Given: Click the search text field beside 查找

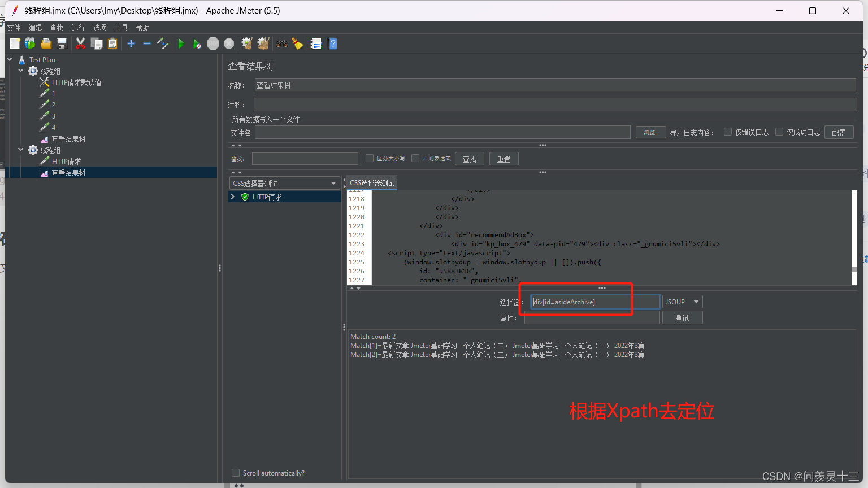Looking at the screenshot, I should click(305, 159).
